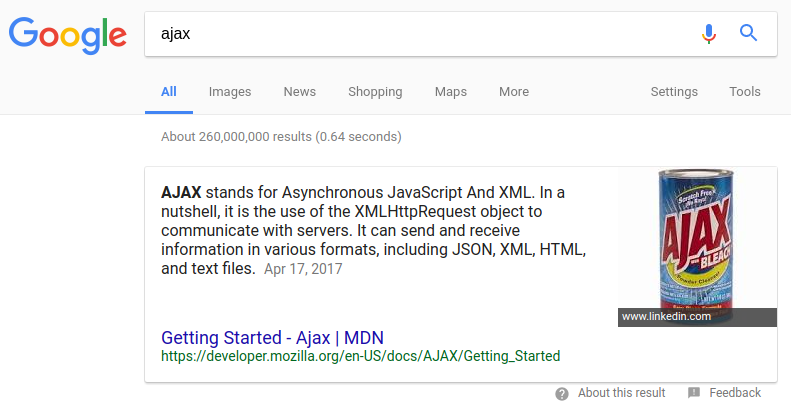Expand the More search options menu
Image resolution: width=791 pixels, height=411 pixels.
click(514, 92)
